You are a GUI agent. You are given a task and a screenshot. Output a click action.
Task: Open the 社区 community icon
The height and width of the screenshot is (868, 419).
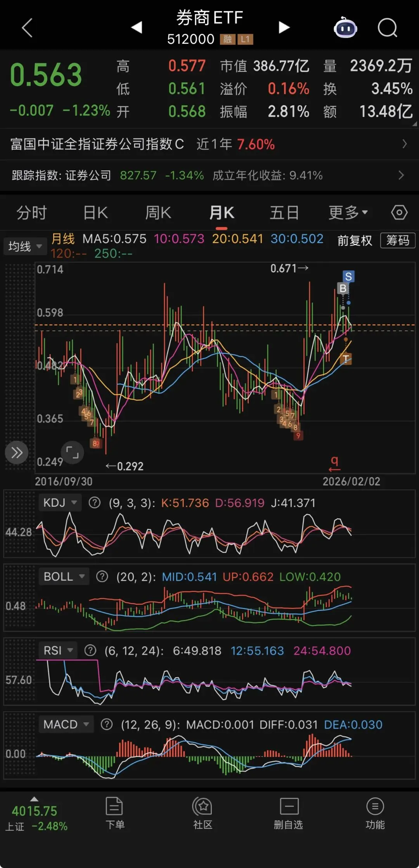click(x=203, y=812)
